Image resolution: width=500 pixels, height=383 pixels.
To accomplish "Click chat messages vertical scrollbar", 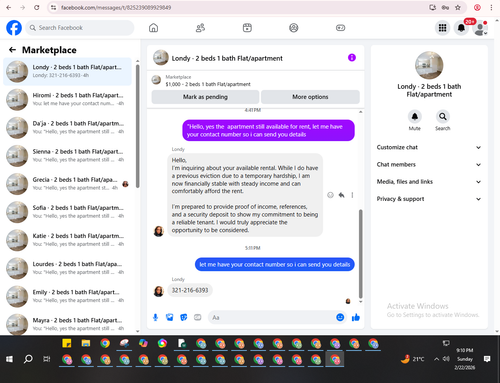I will (x=360, y=253).
